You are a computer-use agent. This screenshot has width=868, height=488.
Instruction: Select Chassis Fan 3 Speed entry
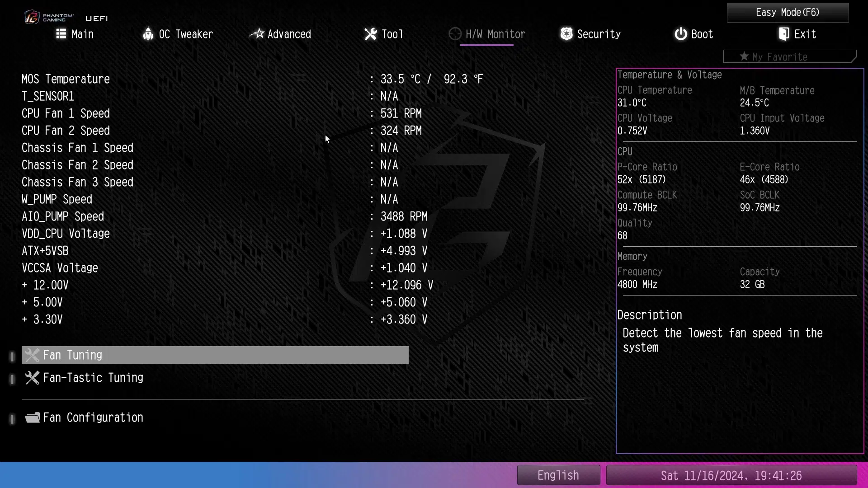pyautogui.click(x=210, y=182)
